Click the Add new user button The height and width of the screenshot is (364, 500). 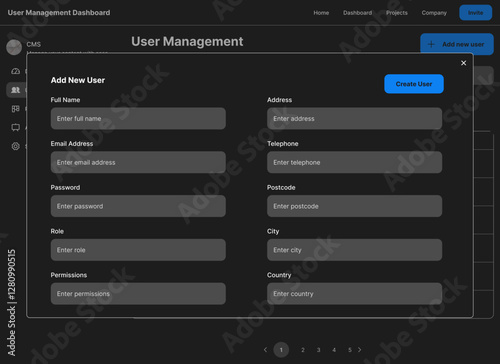(457, 44)
